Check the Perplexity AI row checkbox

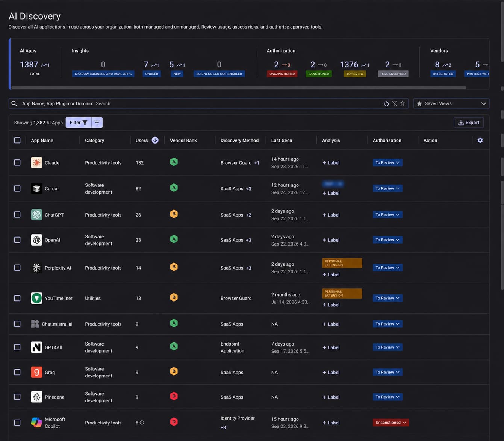pyautogui.click(x=17, y=268)
